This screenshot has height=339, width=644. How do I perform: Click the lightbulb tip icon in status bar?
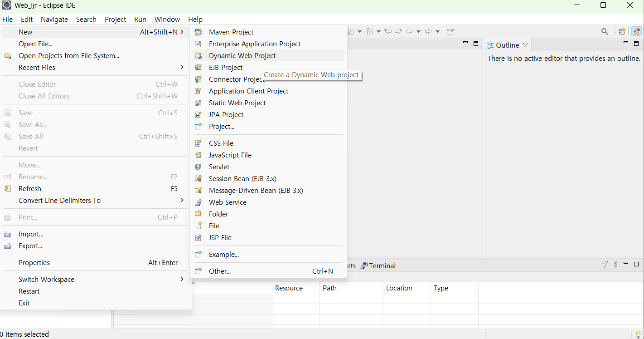(x=638, y=335)
